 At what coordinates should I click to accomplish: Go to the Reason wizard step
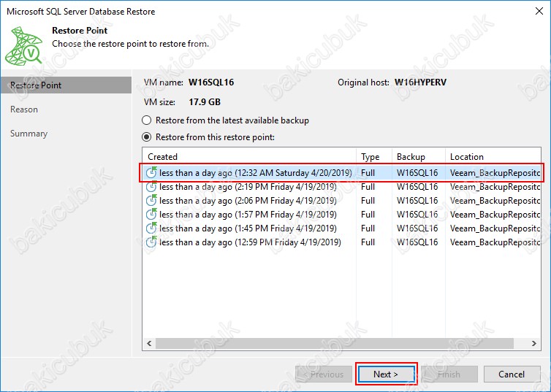[x=24, y=109]
